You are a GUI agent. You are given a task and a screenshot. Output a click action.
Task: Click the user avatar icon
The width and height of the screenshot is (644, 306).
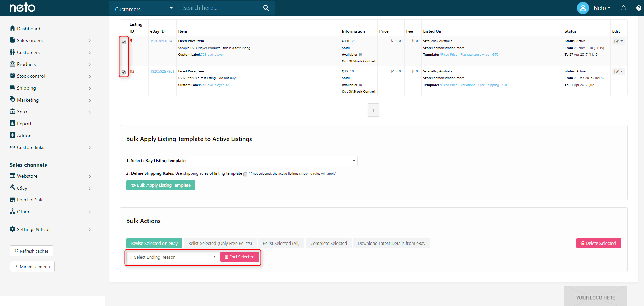[583, 8]
